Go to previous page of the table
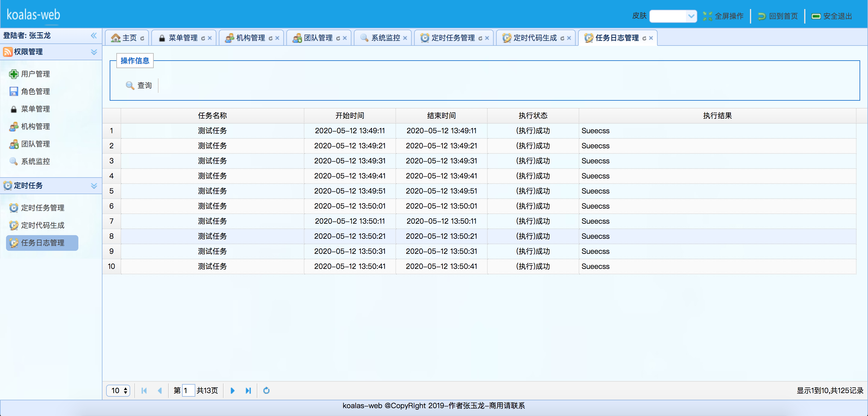 coord(160,390)
